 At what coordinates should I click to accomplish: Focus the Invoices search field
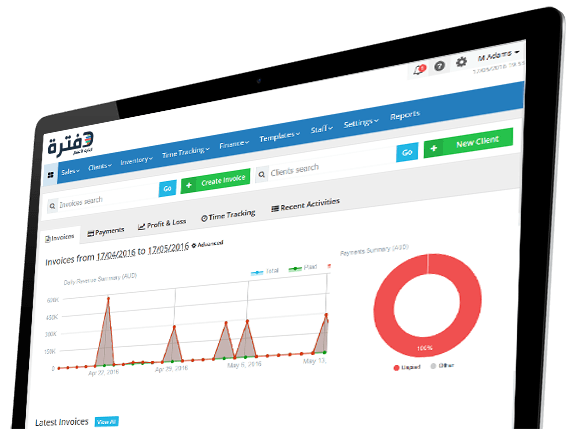coord(107,199)
